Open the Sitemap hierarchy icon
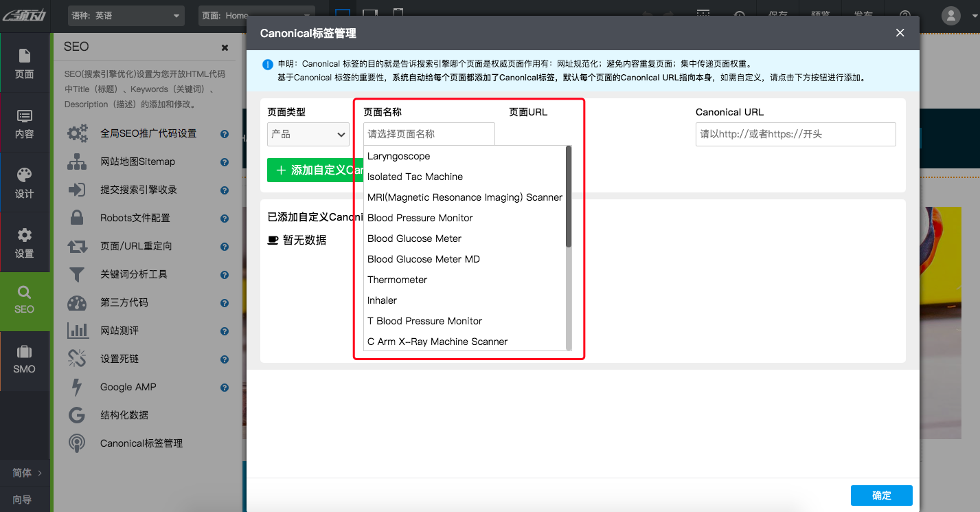 click(77, 162)
